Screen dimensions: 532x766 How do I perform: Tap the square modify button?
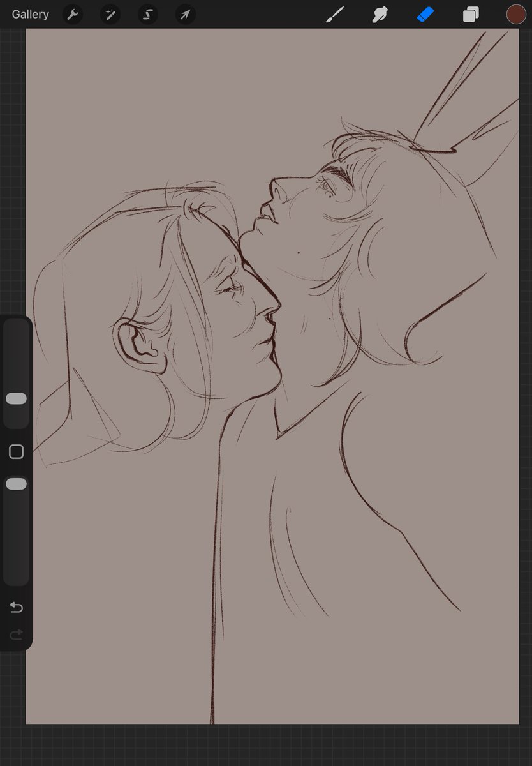point(17,452)
